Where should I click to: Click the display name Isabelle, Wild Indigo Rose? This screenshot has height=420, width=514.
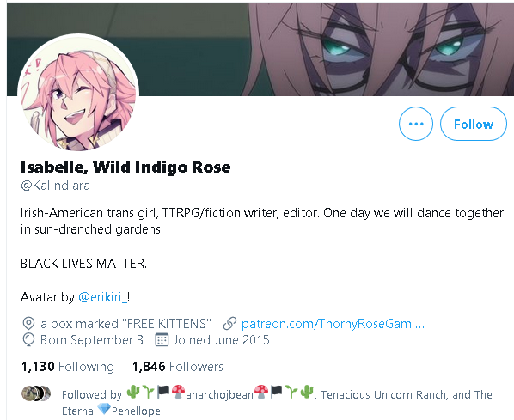[x=125, y=167]
